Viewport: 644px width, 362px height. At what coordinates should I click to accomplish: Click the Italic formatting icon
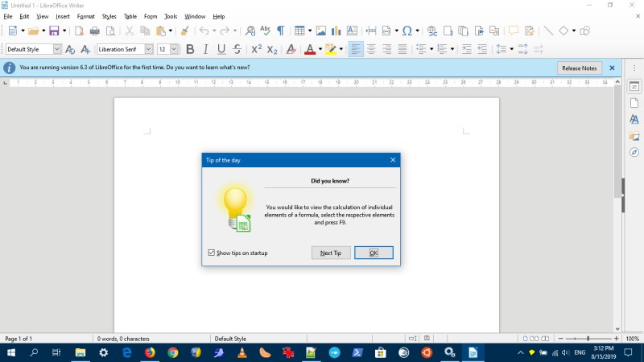[x=205, y=49]
